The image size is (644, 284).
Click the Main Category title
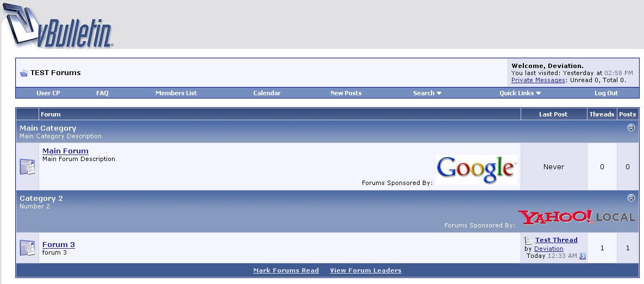click(x=48, y=128)
